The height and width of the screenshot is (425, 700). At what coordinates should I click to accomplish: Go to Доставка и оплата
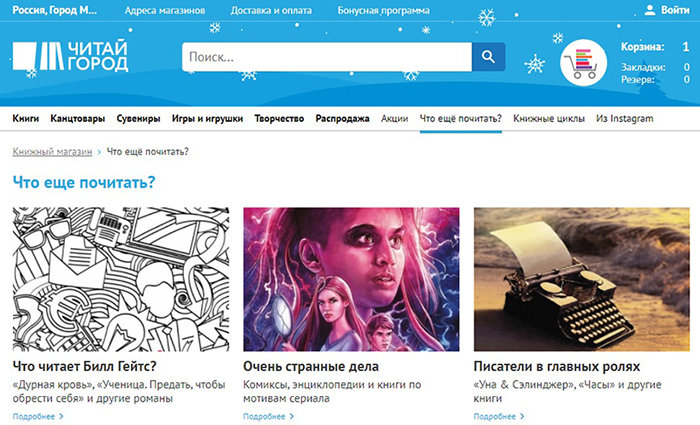point(271,10)
